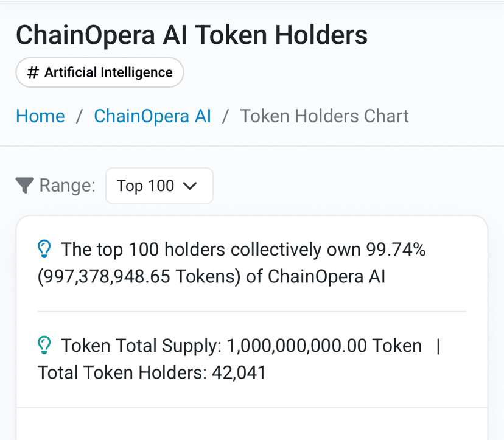Click the Top 100 text in the range selector

pos(145,186)
